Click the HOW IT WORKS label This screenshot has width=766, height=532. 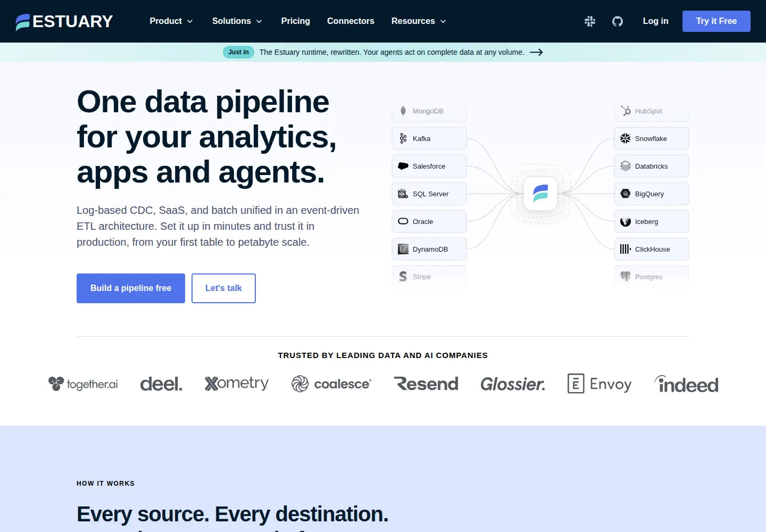coord(106,484)
